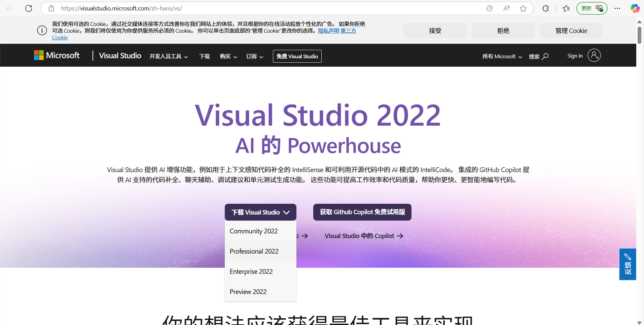Expand the 订阅 menu

254,56
